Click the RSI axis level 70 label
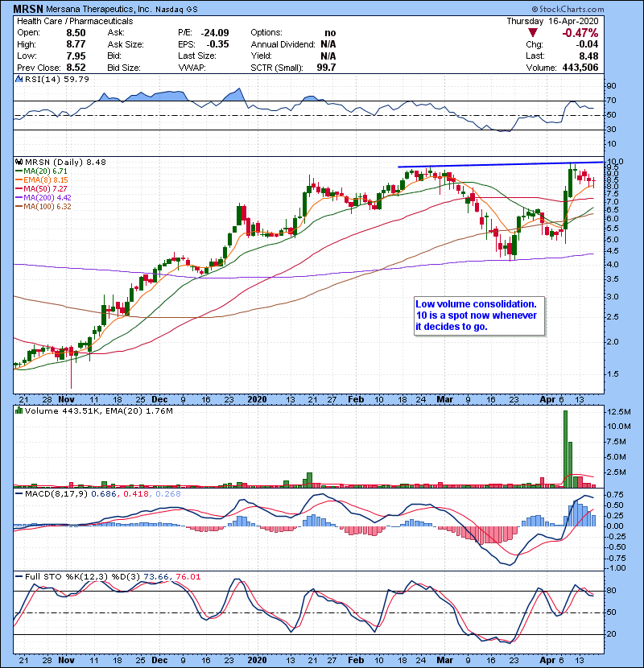 pyautogui.click(x=611, y=101)
